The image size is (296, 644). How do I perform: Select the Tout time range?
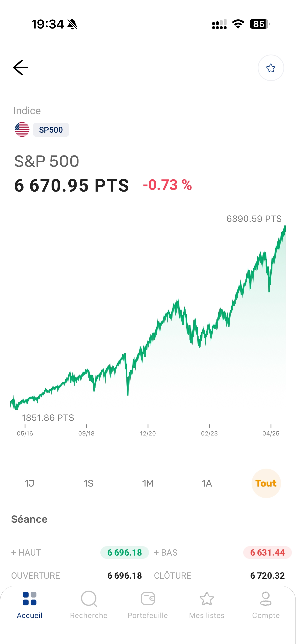266,483
